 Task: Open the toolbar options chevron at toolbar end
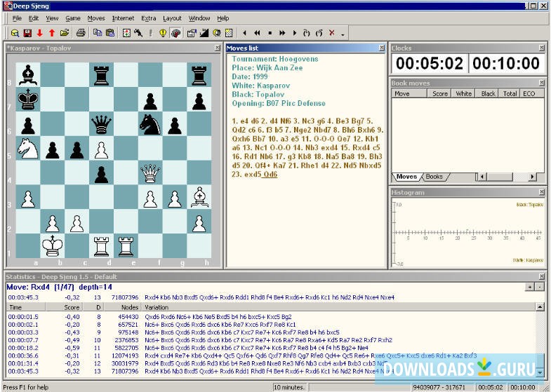(x=343, y=34)
